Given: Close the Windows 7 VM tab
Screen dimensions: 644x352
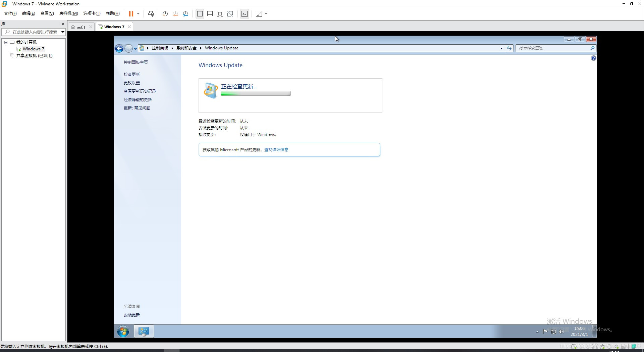Looking at the screenshot, I should [x=129, y=27].
